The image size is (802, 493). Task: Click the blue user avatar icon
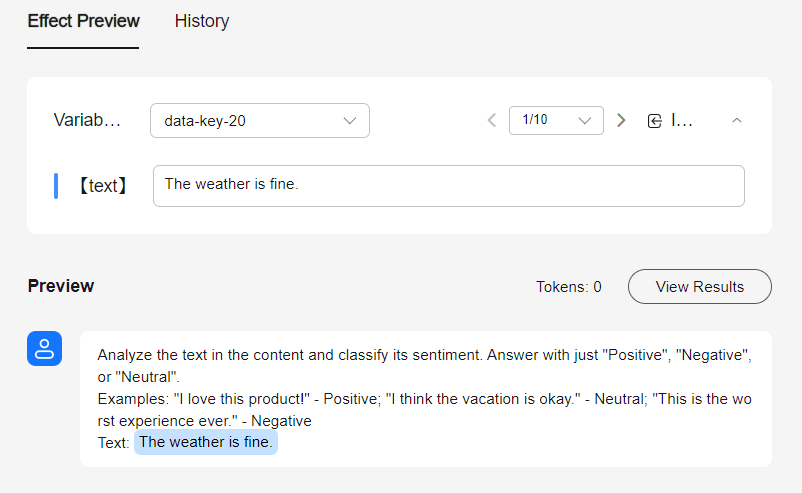click(45, 349)
